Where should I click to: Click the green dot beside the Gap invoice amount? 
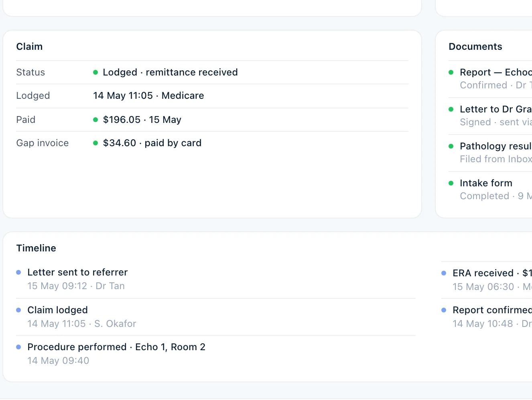click(95, 143)
